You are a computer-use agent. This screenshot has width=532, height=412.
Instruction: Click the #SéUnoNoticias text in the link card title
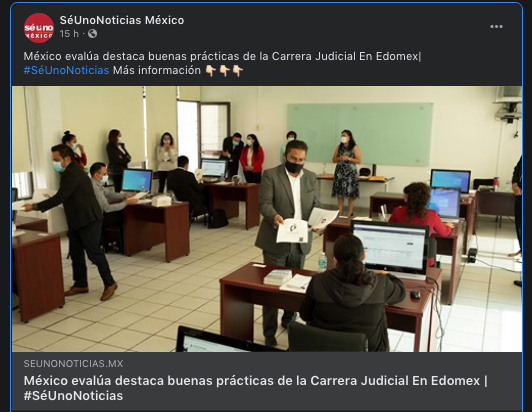point(73,395)
